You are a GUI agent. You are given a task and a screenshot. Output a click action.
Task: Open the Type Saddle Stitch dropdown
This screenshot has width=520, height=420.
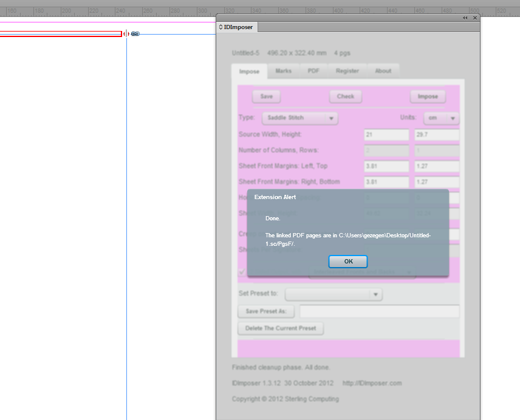click(300, 118)
